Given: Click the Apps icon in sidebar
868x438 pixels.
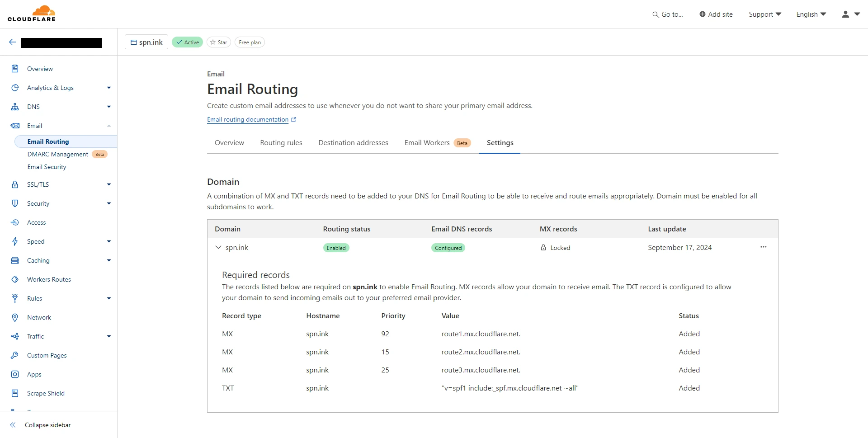Looking at the screenshot, I should pos(15,374).
